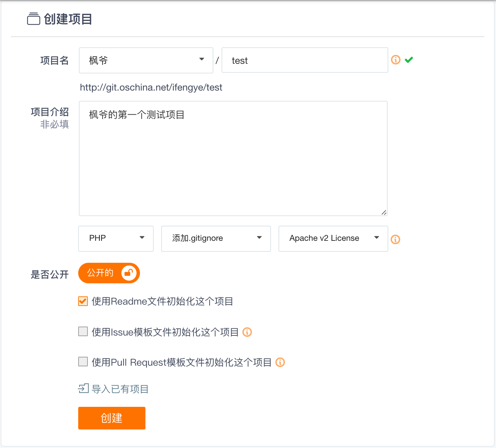Click the info icon beside project name field
This screenshot has height=448, width=496.
(x=395, y=60)
